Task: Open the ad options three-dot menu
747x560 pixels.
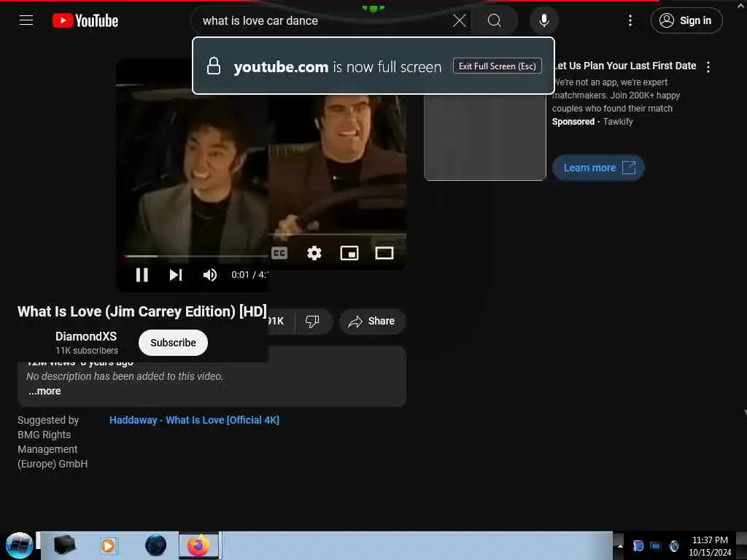Action: click(x=708, y=67)
